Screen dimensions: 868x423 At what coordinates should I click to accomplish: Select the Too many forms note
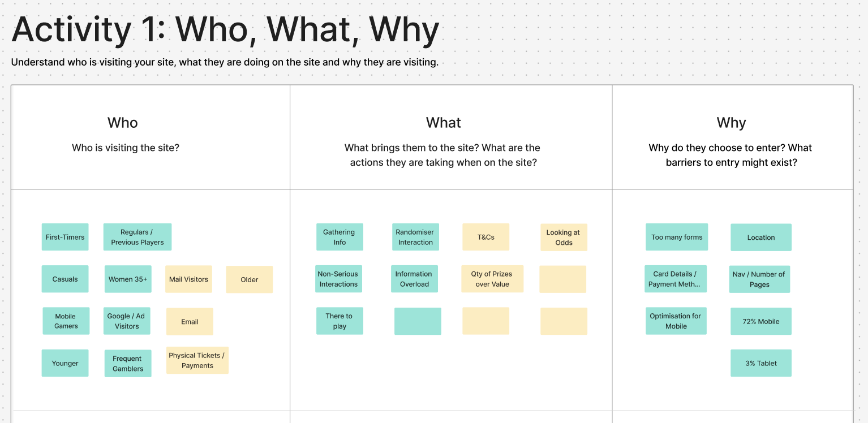click(677, 237)
